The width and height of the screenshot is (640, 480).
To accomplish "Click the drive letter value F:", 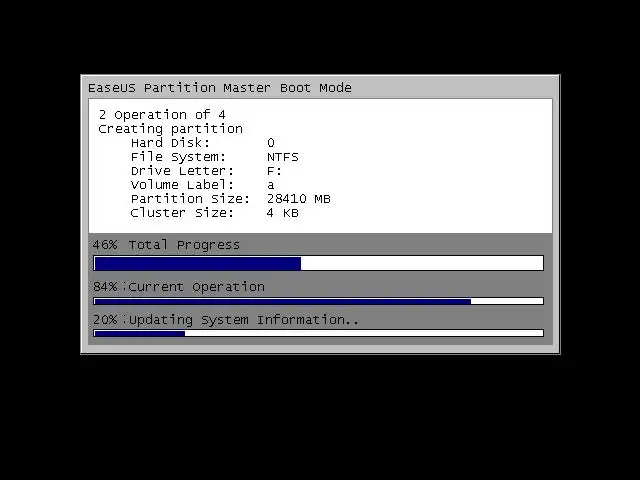I will tap(274, 171).
